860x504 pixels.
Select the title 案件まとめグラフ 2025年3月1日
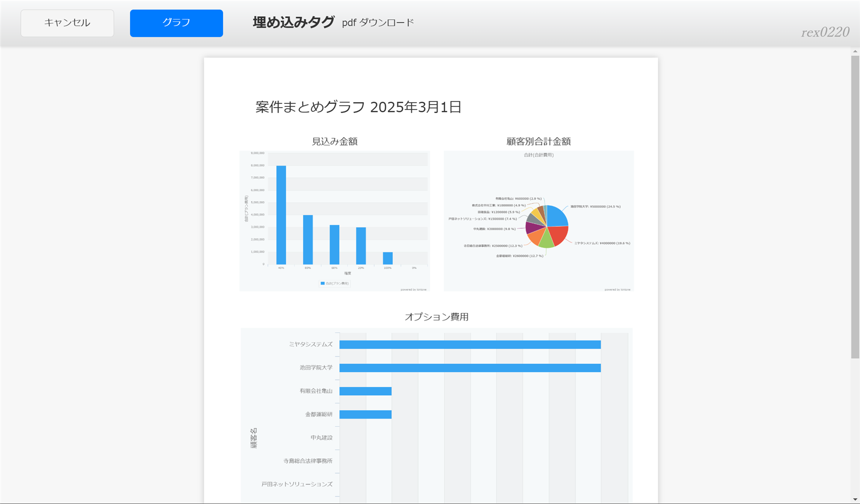click(x=358, y=107)
